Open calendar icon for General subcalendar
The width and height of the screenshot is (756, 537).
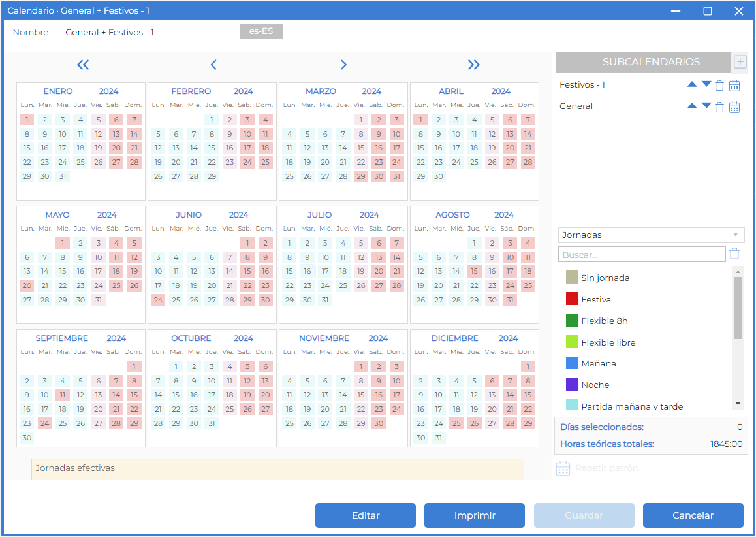point(734,107)
